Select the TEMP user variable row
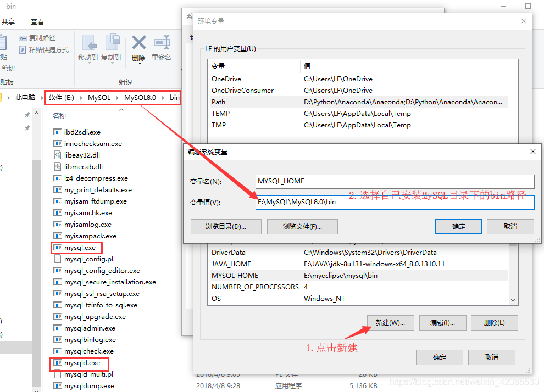 tap(358, 113)
